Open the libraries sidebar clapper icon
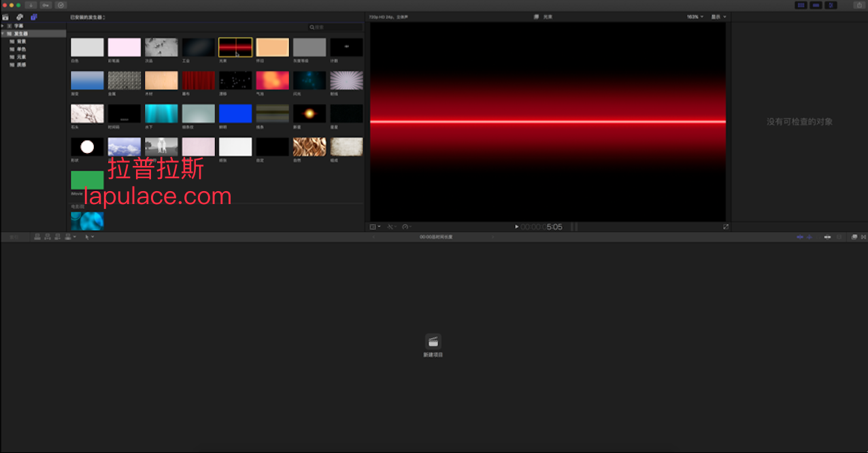 point(5,17)
